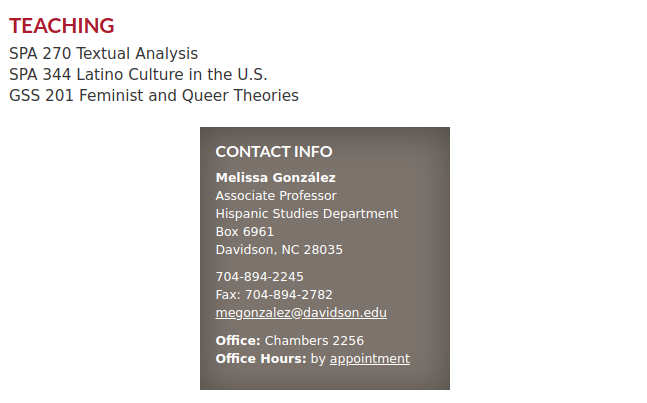The height and width of the screenshot is (403, 647).
Task: Click the bold Office: label
Action: pyautogui.click(x=238, y=341)
